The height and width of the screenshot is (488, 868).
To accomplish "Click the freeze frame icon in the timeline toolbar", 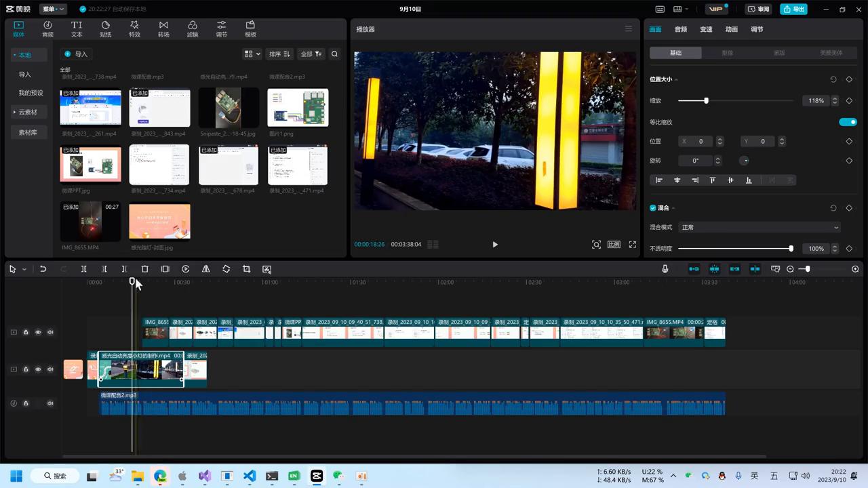I will 165,269.
